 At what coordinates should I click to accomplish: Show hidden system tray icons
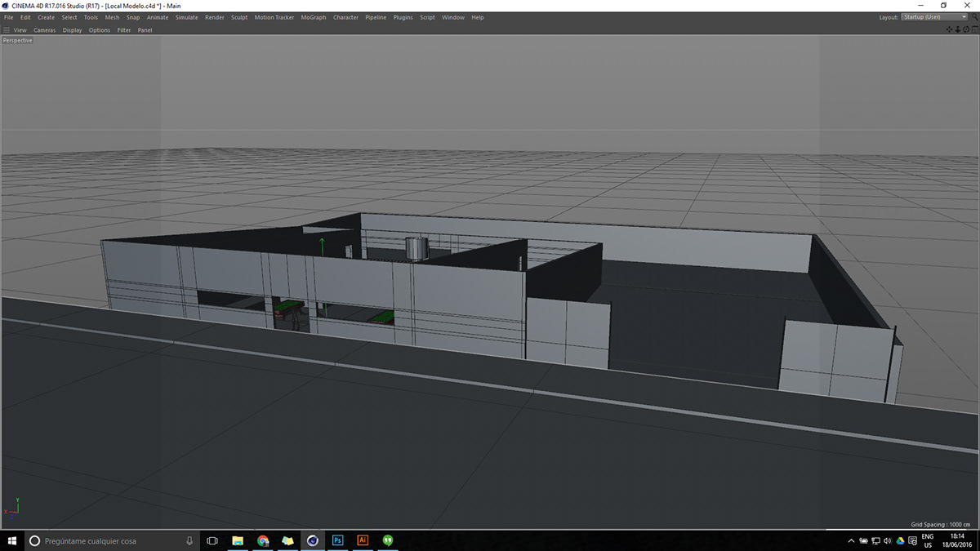coord(851,540)
